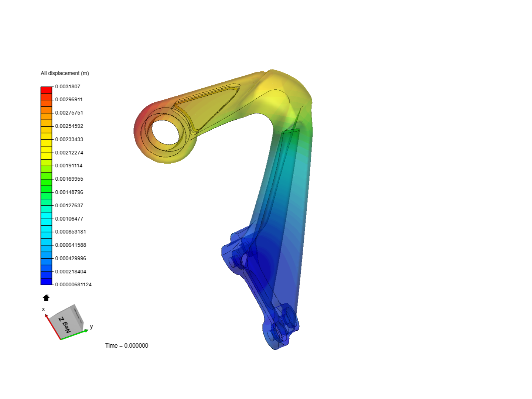
Task: Click the blue minimum band of the legend
Action: (46, 282)
